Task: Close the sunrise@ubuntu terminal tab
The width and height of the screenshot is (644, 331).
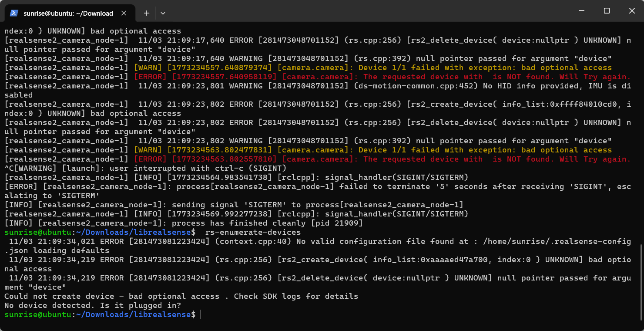Action: point(124,13)
